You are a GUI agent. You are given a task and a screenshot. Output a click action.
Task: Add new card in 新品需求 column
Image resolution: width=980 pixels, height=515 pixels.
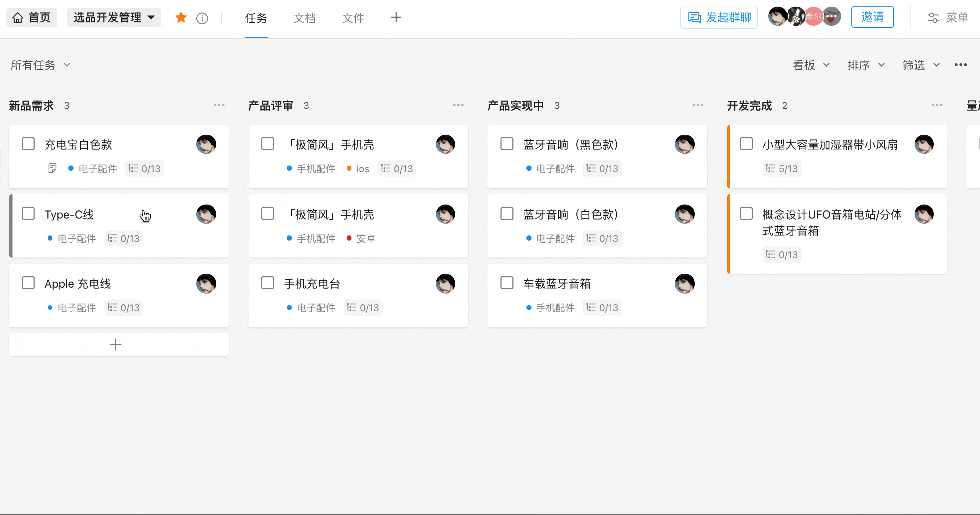(116, 345)
